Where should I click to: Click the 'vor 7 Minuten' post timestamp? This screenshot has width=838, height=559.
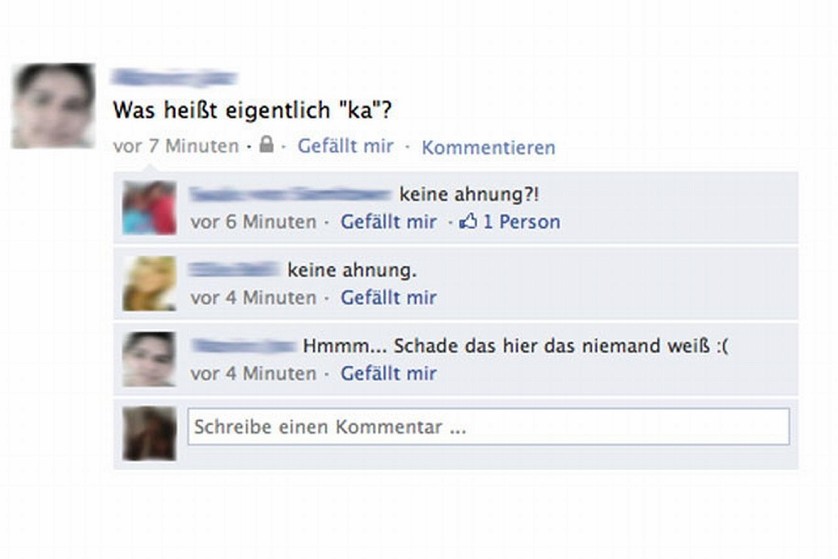pyautogui.click(x=176, y=146)
